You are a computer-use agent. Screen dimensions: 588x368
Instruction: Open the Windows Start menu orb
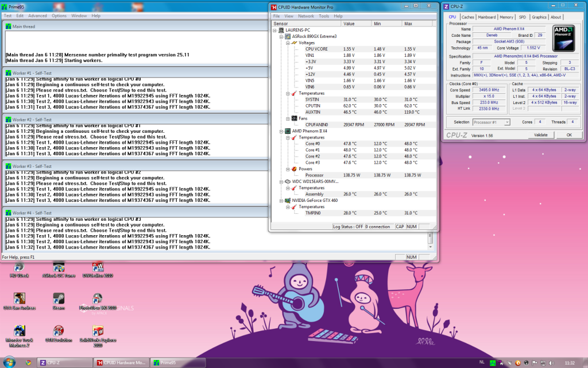[9, 362]
